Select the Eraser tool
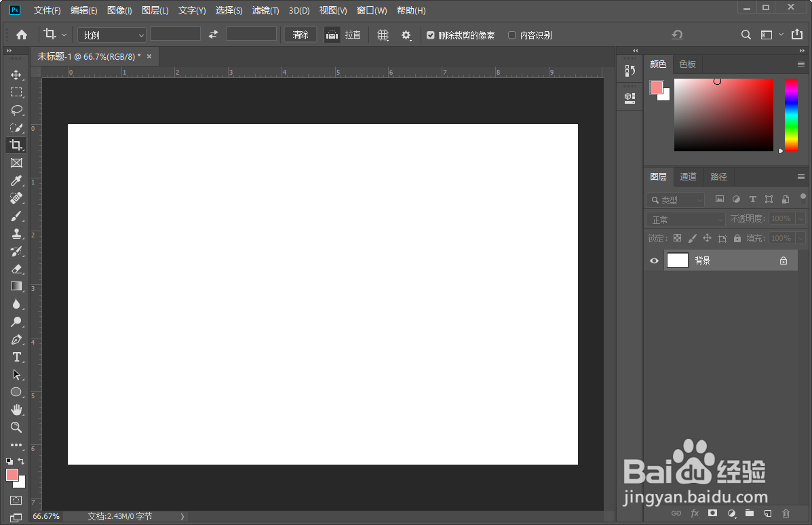 point(16,269)
